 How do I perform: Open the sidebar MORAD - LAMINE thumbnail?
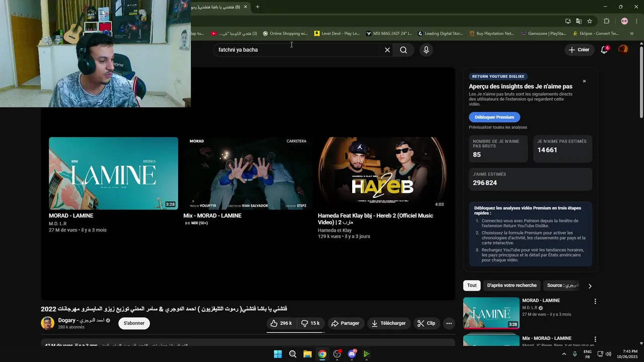(491, 313)
